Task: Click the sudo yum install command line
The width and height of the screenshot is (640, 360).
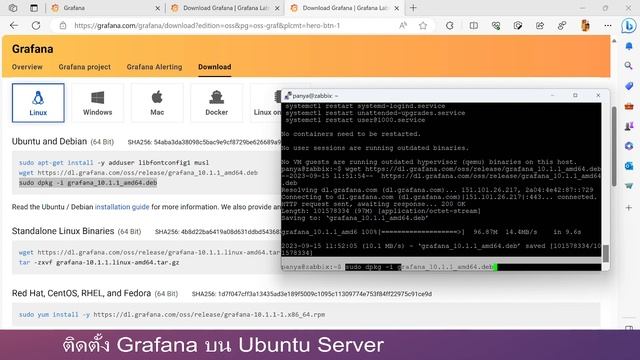Action: point(172,314)
